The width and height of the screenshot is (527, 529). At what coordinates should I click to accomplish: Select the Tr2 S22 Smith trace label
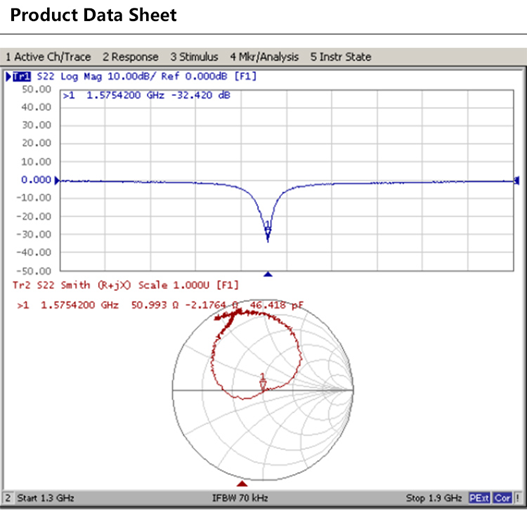pyautogui.click(x=126, y=285)
